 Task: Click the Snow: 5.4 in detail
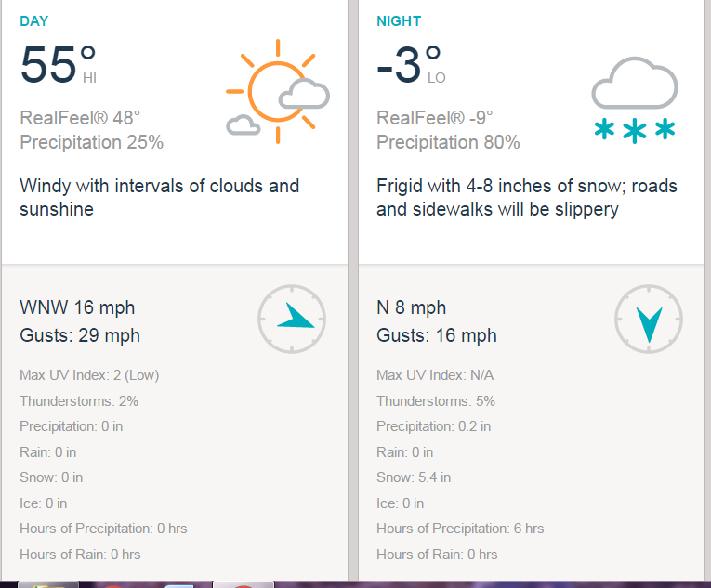point(414,477)
